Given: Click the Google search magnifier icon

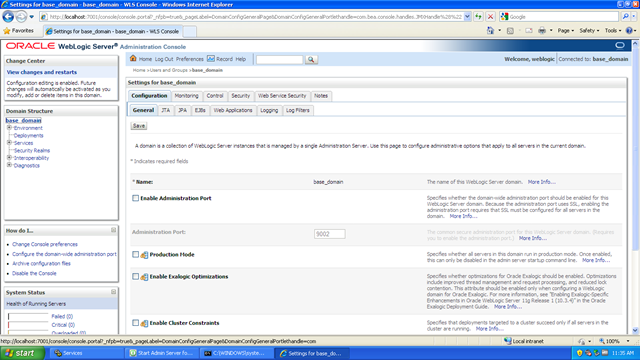Looking at the screenshot, I should pyautogui.click(x=626, y=17).
